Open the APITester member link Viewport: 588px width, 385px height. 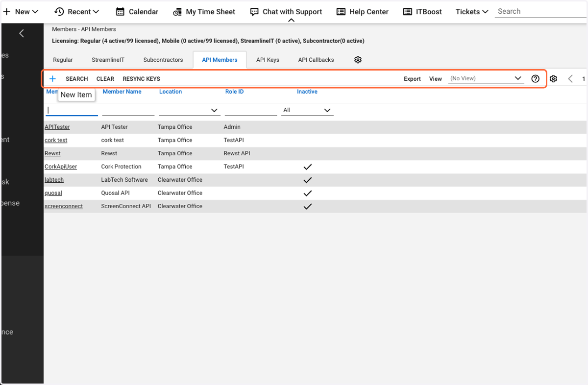(x=57, y=127)
